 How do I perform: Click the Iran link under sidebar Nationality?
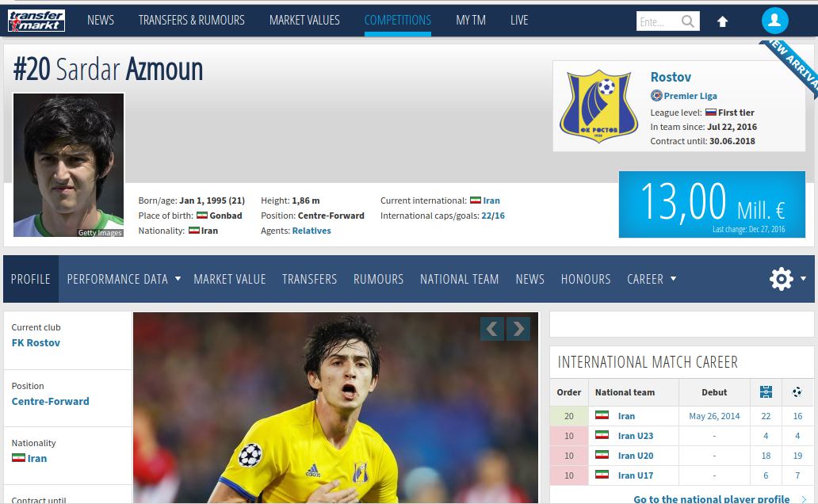coord(37,458)
